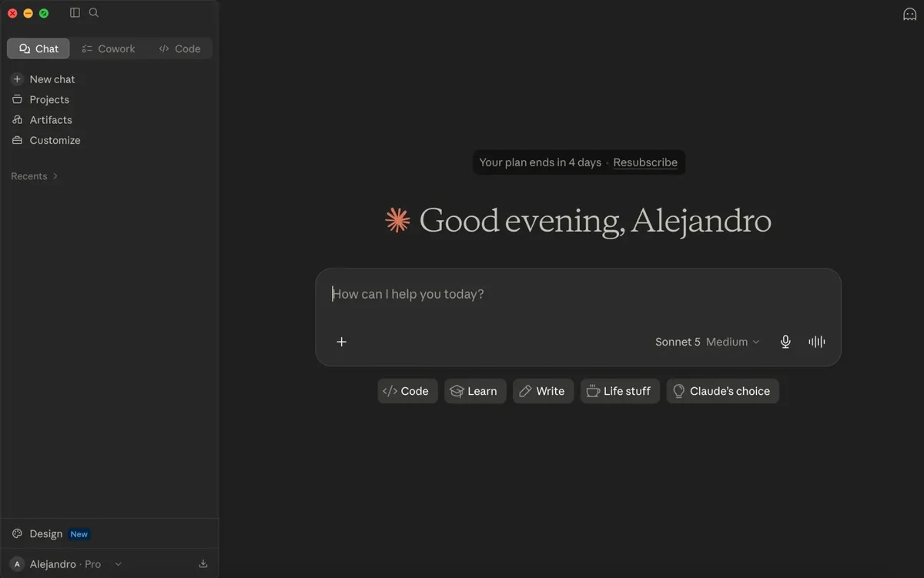The height and width of the screenshot is (578, 924).
Task: Click the Customize briefcase icon
Action: [x=17, y=140]
